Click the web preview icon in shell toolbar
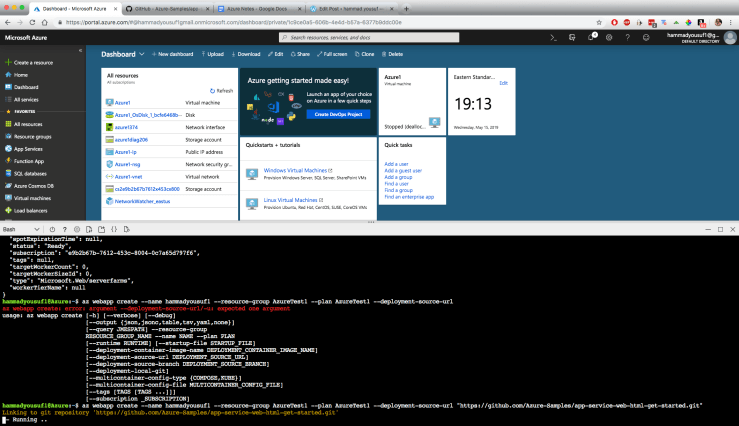 tap(126, 229)
